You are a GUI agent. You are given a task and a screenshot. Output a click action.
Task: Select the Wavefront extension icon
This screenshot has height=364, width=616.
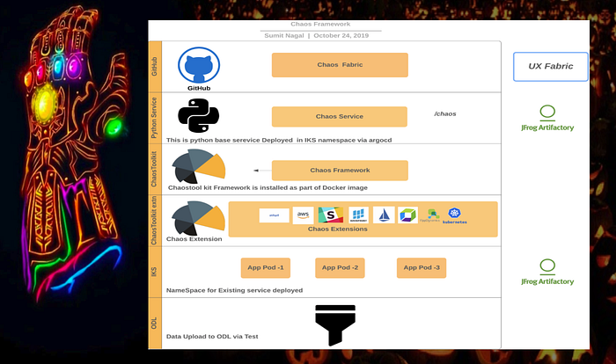[x=358, y=215]
